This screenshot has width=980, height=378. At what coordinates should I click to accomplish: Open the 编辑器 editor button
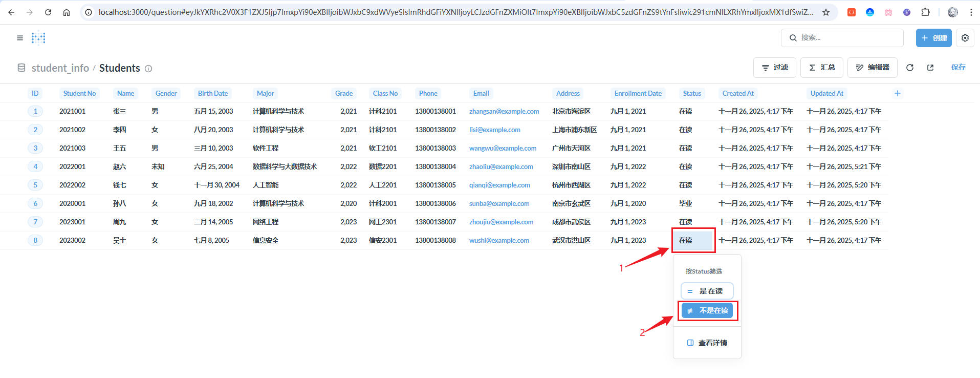click(x=872, y=68)
